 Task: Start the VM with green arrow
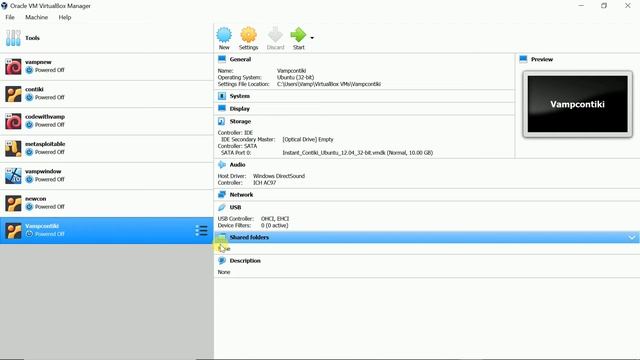(298, 35)
